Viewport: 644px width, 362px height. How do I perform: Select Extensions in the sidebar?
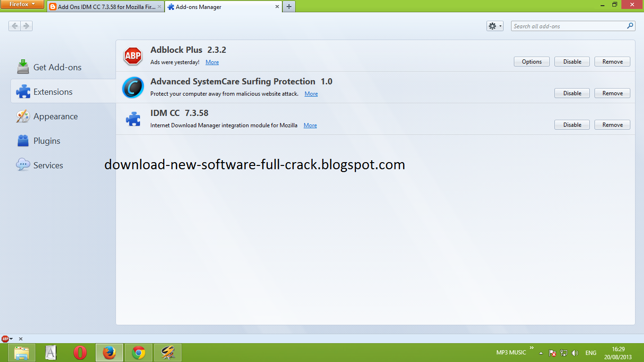click(x=63, y=91)
